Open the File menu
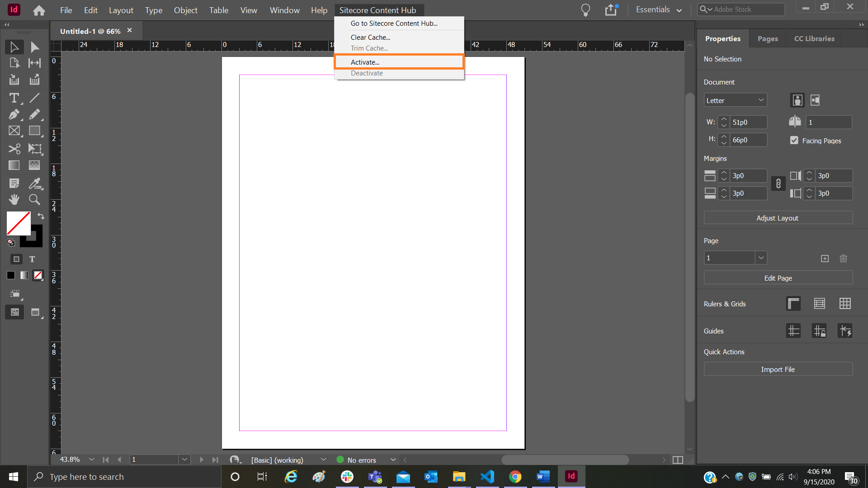This screenshot has height=488, width=868. (x=66, y=10)
